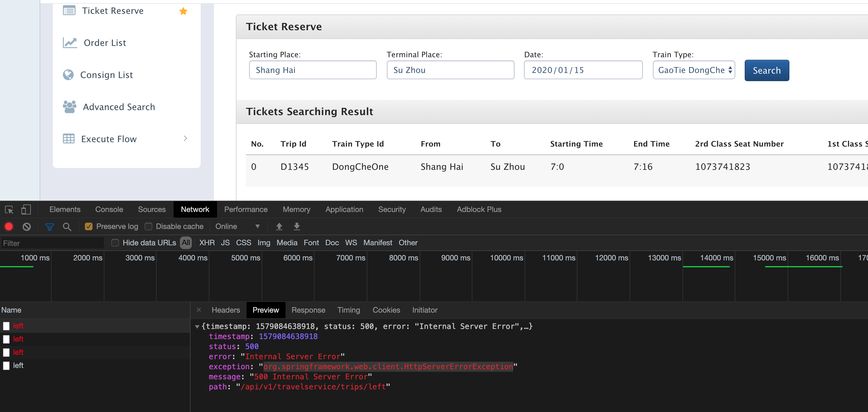Enable the Disable cache checkbox
This screenshot has width=868, height=412.
coord(148,226)
